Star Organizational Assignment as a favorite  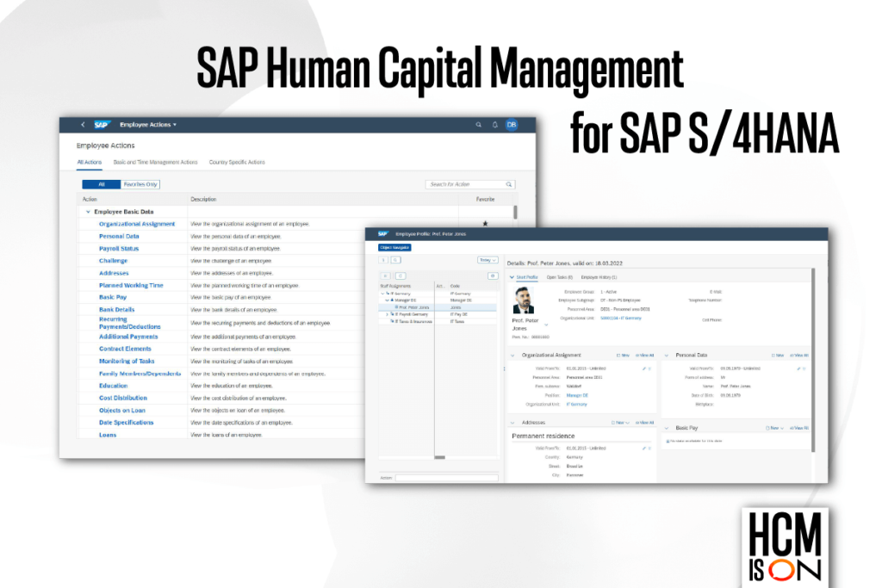tap(485, 223)
